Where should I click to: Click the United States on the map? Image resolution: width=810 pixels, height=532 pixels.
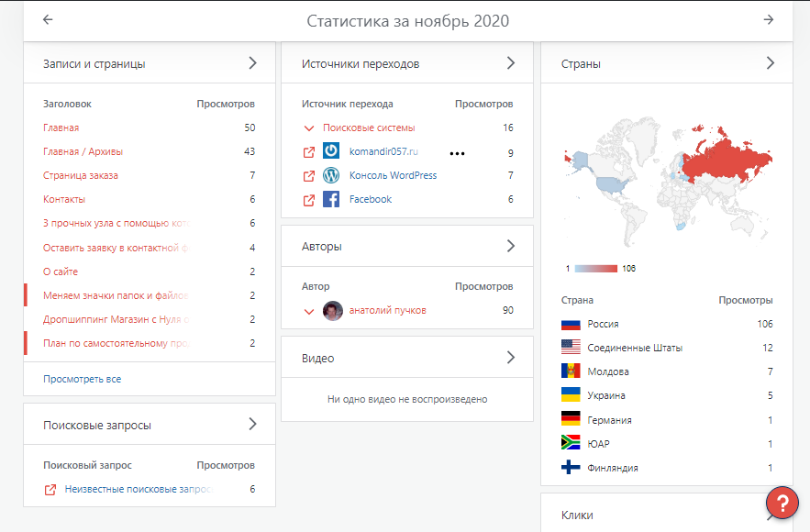613,184
